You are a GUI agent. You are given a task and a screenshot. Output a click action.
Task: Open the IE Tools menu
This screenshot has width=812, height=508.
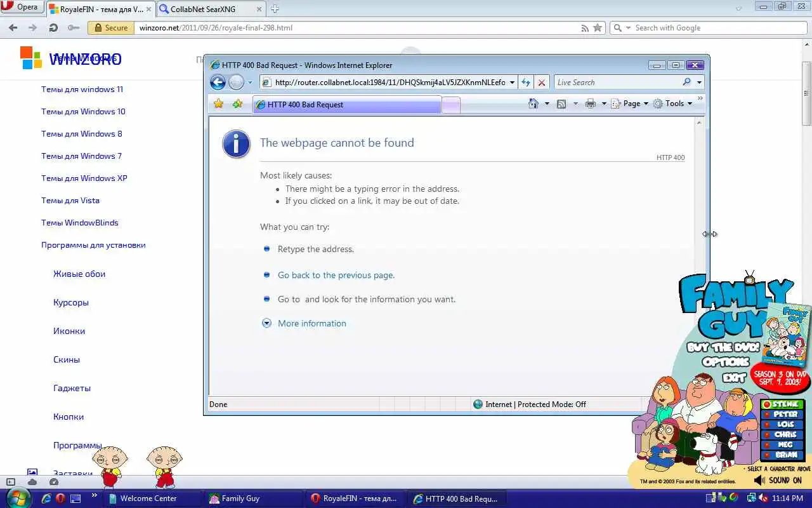tap(673, 104)
